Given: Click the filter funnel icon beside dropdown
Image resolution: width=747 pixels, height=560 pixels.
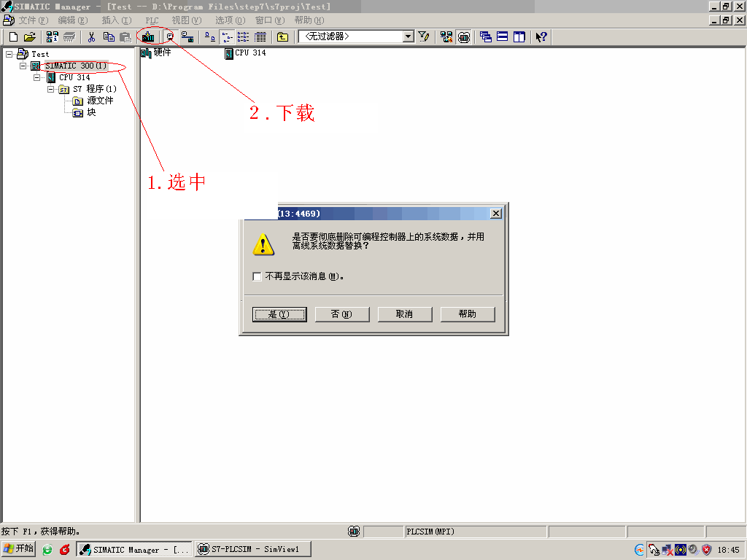Looking at the screenshot, I should pyautogui.click(x=424, y=36).
